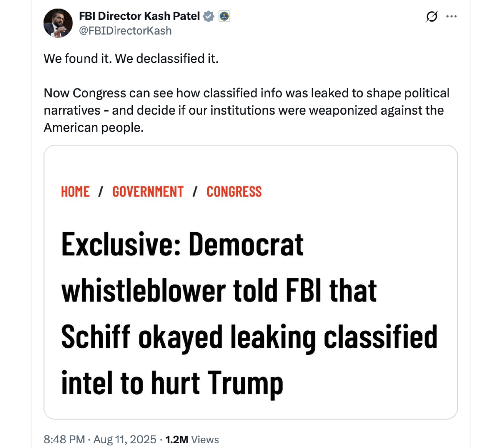The width and height of the screenshot is (500, 448).
Task: Click the Grok slash icon near the corner
Action: click(432, 16)
